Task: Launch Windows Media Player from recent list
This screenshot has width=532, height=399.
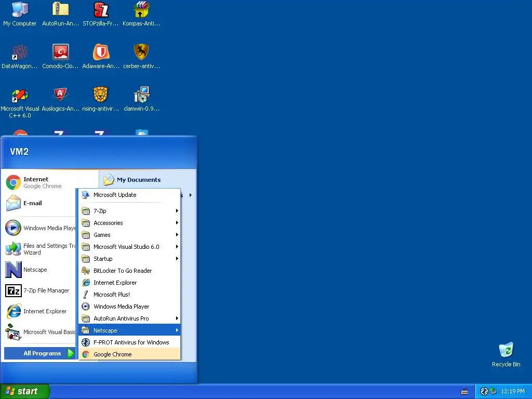Action: (x=40, y=228)
